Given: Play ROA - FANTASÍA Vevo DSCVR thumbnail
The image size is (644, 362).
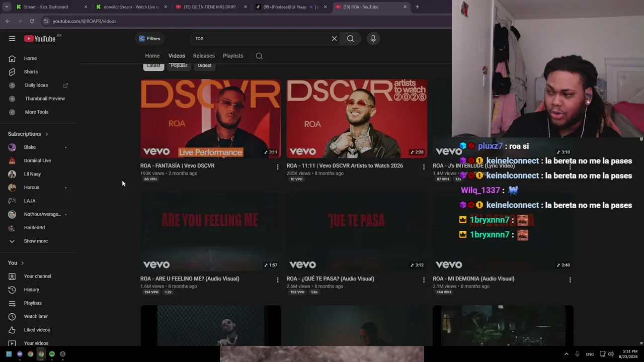Looking at the screenshot, I should (211, 119).
